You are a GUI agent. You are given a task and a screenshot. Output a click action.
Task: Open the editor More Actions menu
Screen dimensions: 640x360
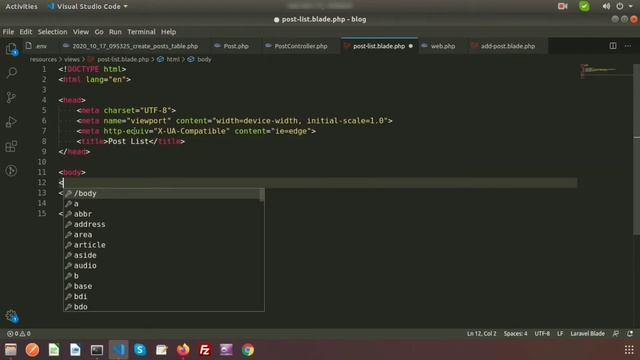pos(628,46)
